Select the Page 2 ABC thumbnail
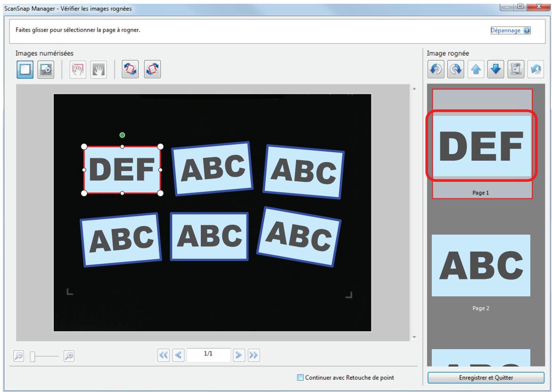The width and height of the screenshot is (552, 392). (481, 265)
